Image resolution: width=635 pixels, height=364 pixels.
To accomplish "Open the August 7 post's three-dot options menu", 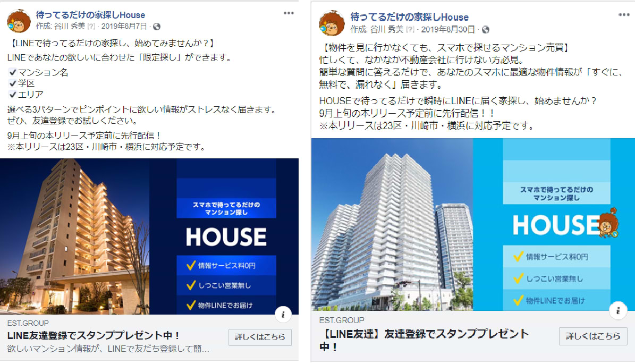I will point(289,13).
